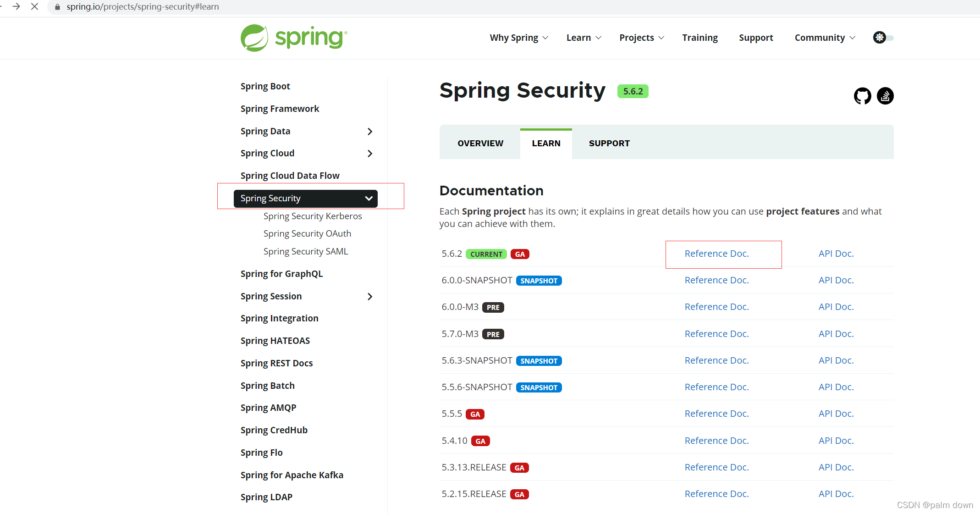The width and height of the screenshot is (980, 514).
Task: Open API Doc. for 5.7.0-M3
Action: point(836,334)
